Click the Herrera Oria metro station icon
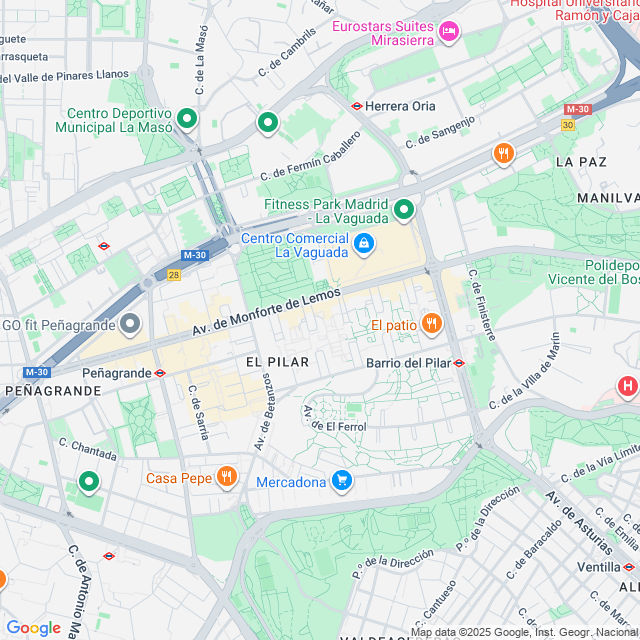 pyautogui.click(x=357, y=107)
